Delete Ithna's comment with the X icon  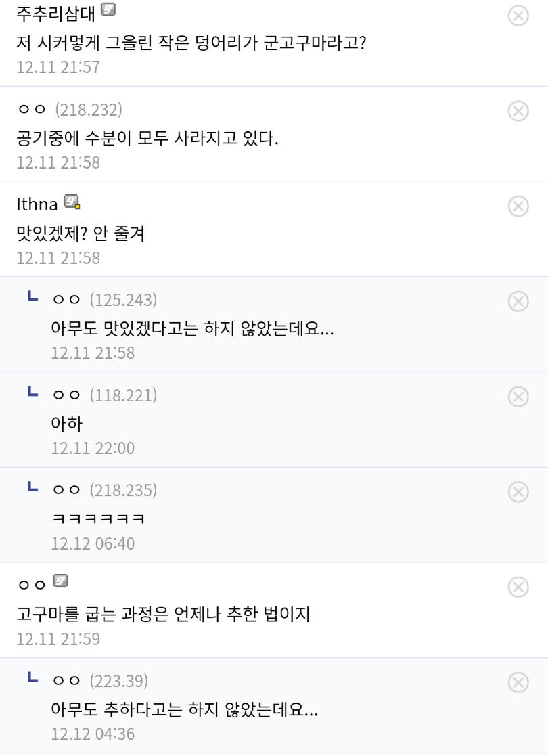[x=518, y=206]
